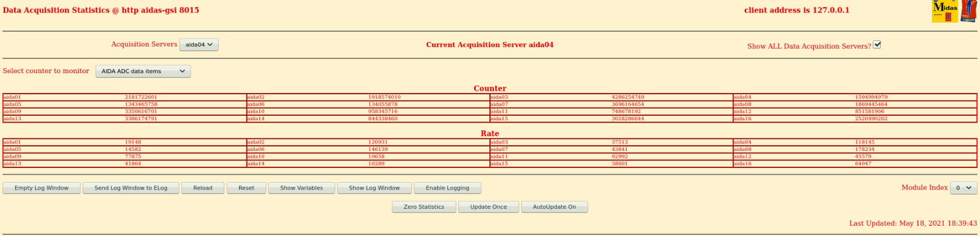Click the Show Variables button

pos(301,188)
